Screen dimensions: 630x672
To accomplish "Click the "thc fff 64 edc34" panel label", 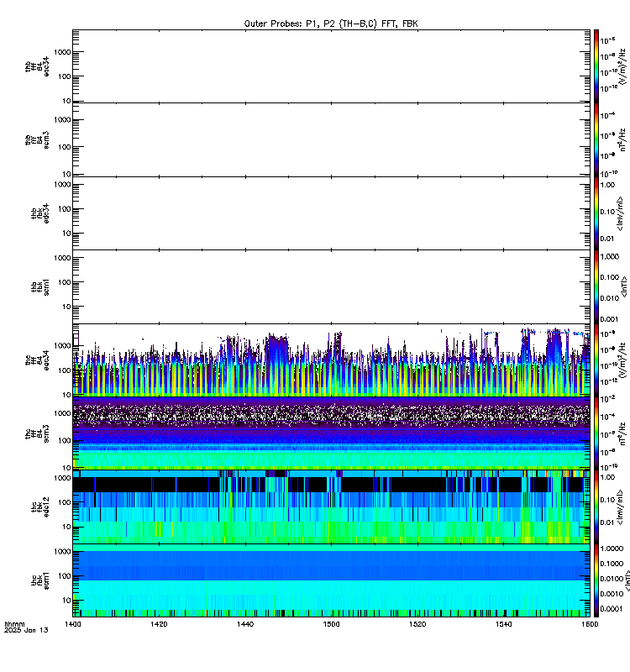I will 37,360.
